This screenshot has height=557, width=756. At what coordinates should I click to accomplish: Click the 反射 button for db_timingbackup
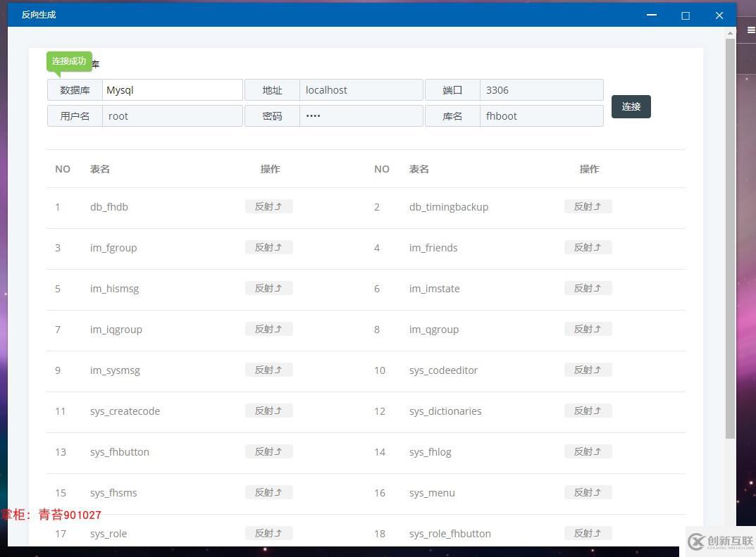click(588, 207)
